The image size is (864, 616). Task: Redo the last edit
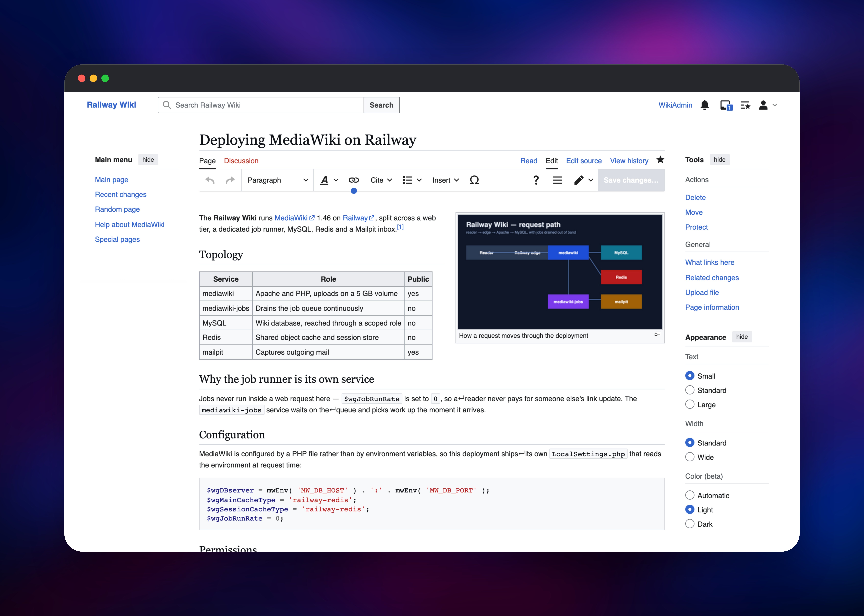tap(230, 180)
